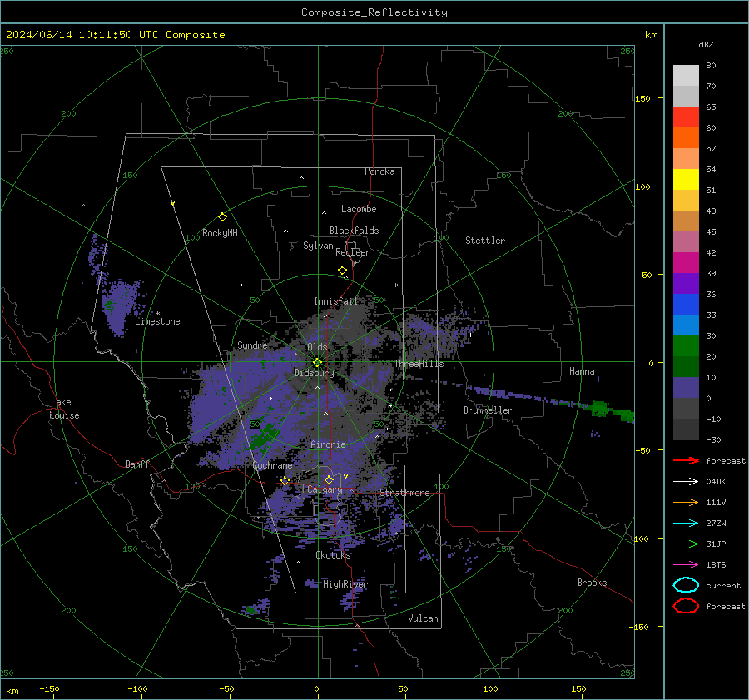The image size is (749, 700).
Task: Click the Vulcan city label
Action: pyautogui.click(x=424, y=618)
